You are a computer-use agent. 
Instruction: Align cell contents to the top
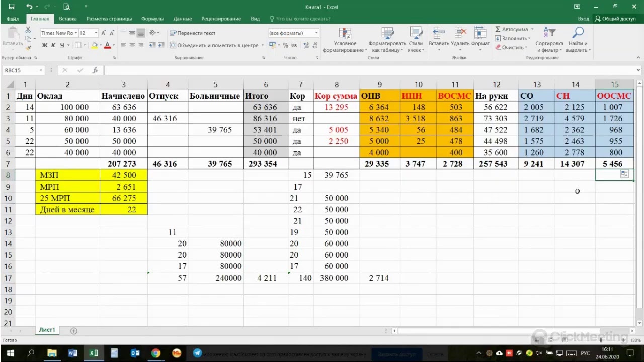[124, 33]
